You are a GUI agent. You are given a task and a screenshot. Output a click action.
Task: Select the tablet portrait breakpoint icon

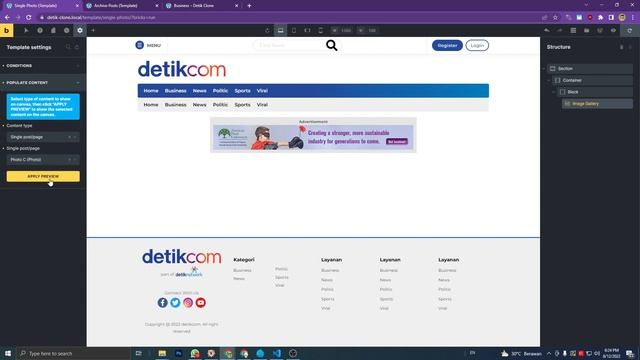point(294,30)
